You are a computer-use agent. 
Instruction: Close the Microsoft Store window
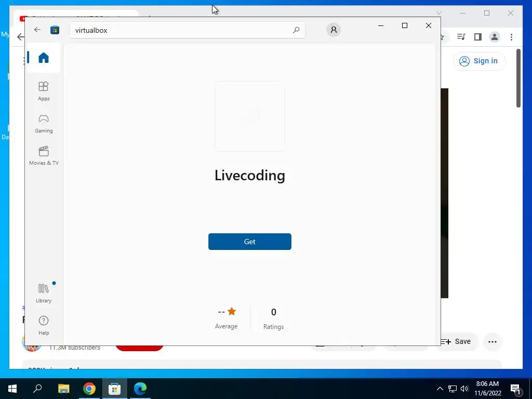(429, 25)
